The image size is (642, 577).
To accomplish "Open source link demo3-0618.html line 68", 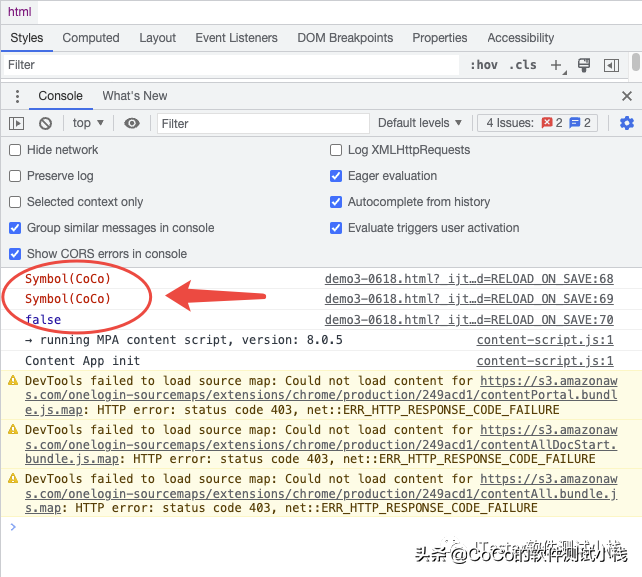I will pyautogui.click(x=469, y=279).
